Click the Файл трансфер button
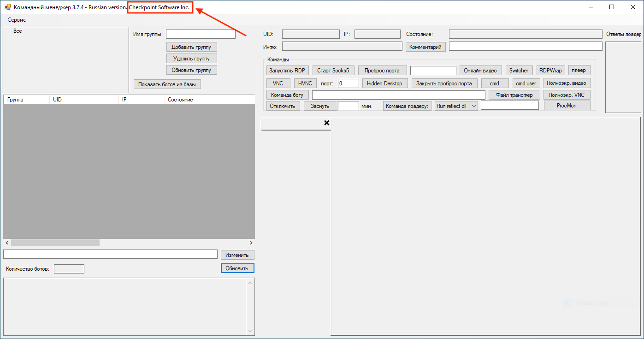The height and width of the screenshot is (339, 644). tap(514, 95)
